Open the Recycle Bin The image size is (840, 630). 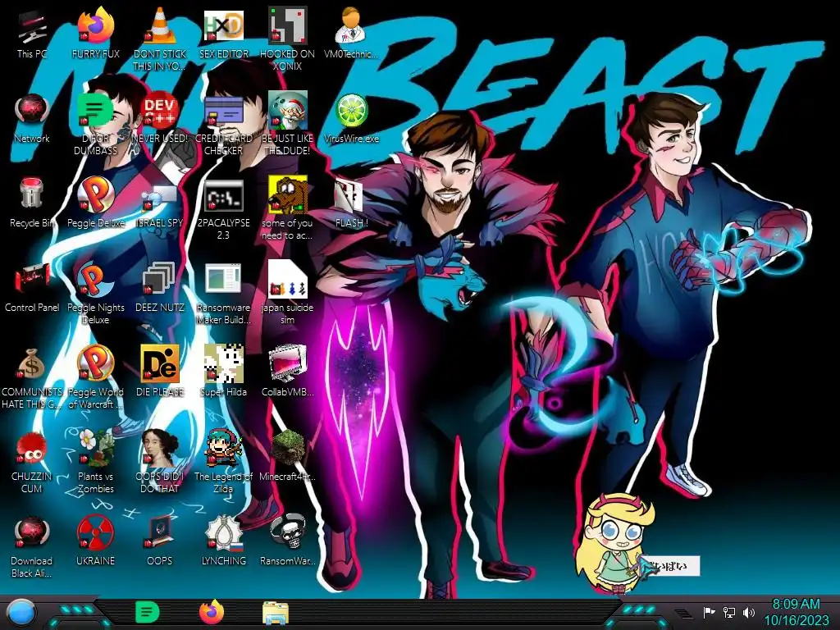click(x=32, y=203)
